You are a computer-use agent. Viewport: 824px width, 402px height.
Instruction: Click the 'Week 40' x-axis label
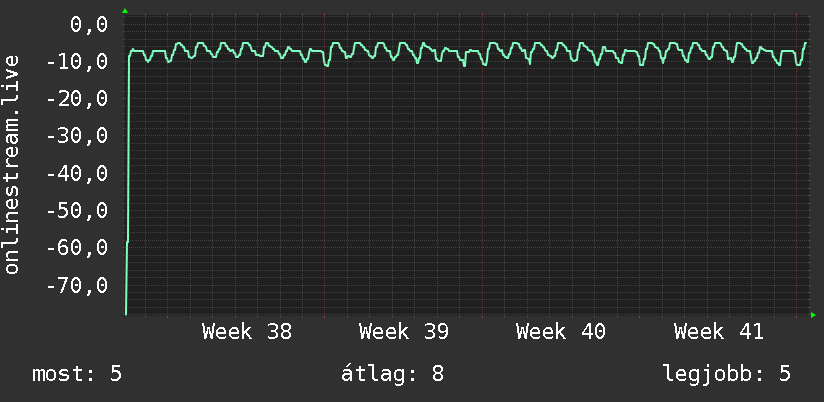(x=561, y=332)
